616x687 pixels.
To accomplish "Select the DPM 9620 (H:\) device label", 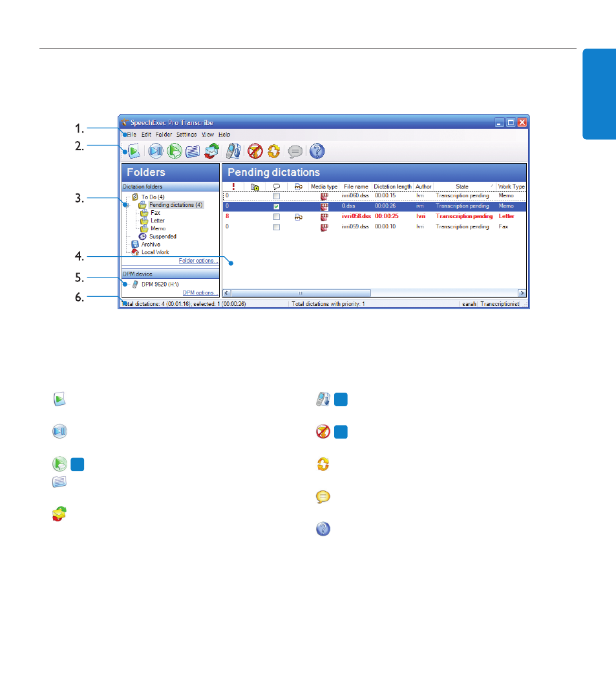I will pos(160,285).
